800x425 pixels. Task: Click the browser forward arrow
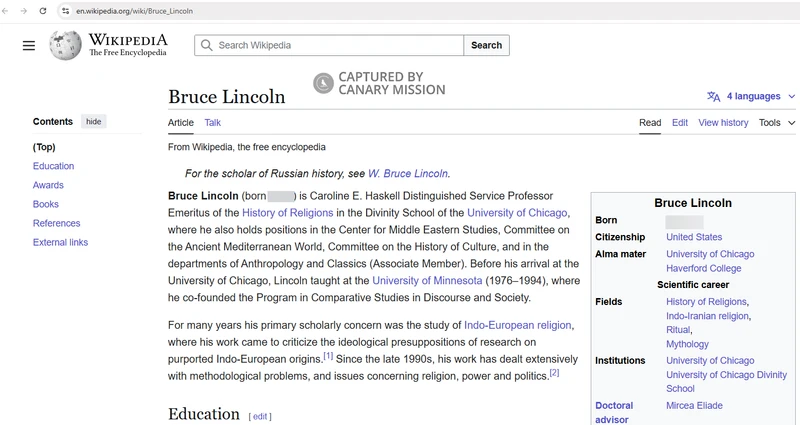[24, 11]
